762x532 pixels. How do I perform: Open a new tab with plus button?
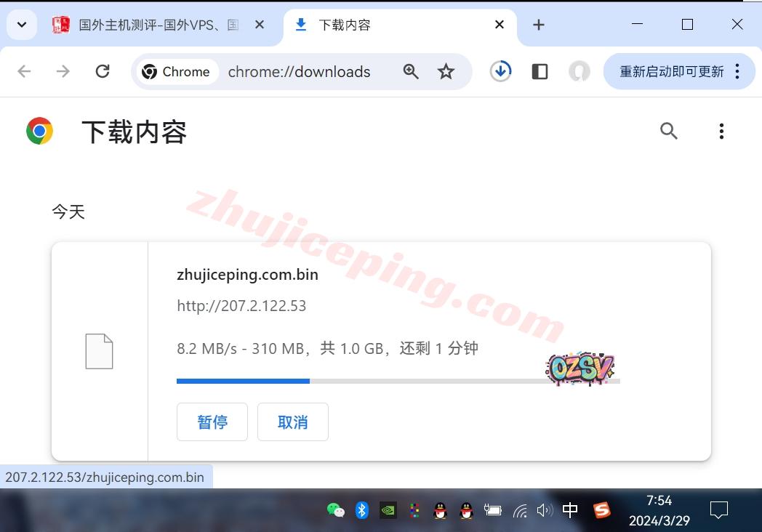(x=538, y=25)
